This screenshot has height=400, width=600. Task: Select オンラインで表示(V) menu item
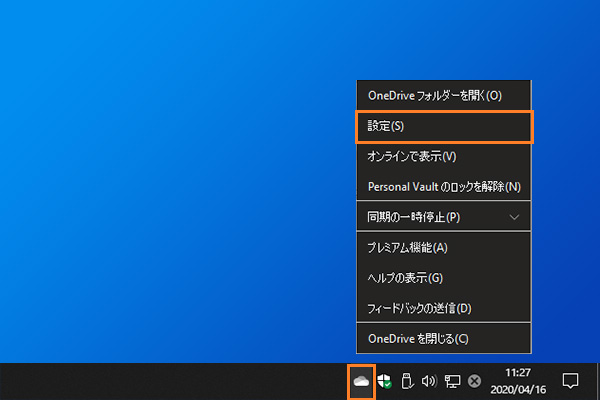[444, 156]
